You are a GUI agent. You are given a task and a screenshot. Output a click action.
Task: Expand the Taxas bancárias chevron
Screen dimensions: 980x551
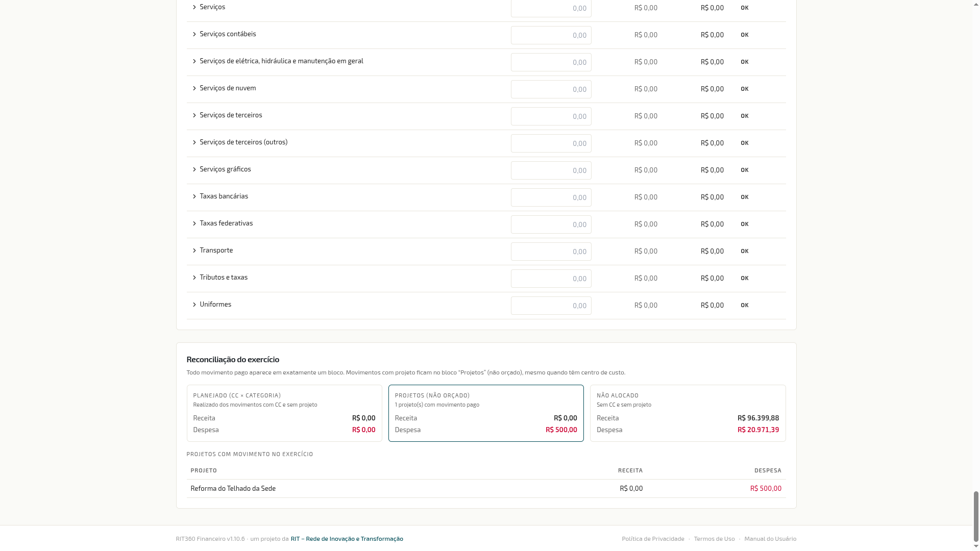pyautogui.click(x=194, y=196)
